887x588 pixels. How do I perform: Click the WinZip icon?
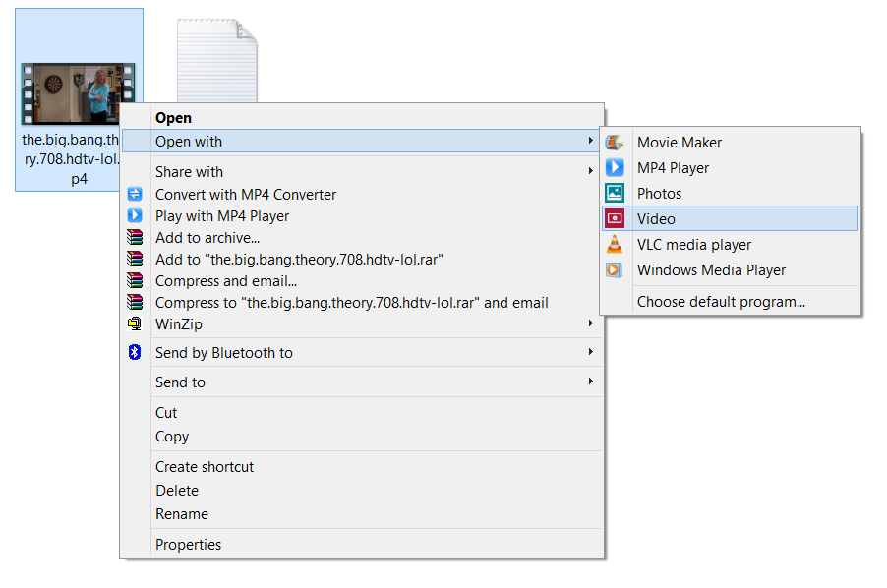135,323
